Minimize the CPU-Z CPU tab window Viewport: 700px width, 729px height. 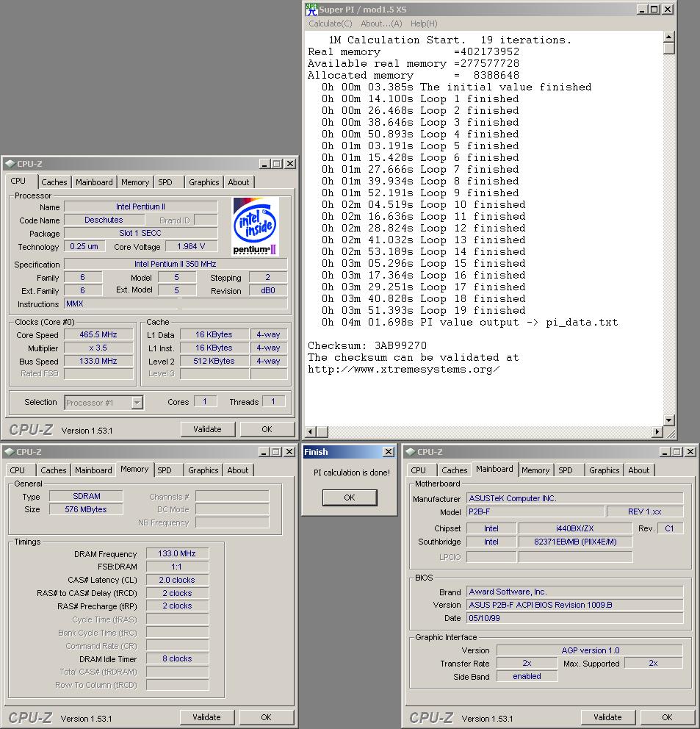[264, 164]
